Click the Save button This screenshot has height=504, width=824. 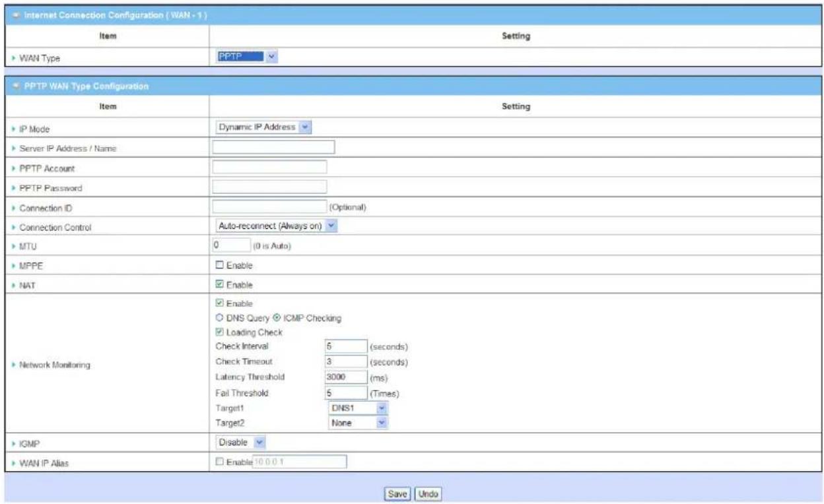point(399,493)
